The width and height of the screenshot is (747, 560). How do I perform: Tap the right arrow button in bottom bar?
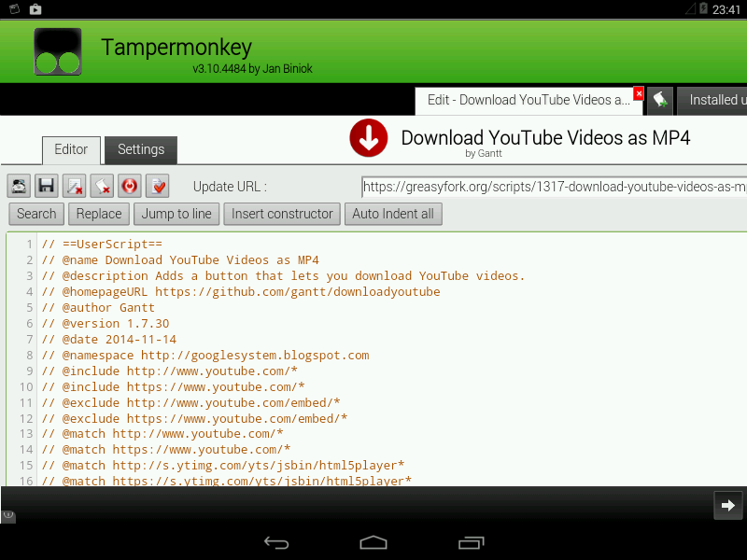(728, 505)
